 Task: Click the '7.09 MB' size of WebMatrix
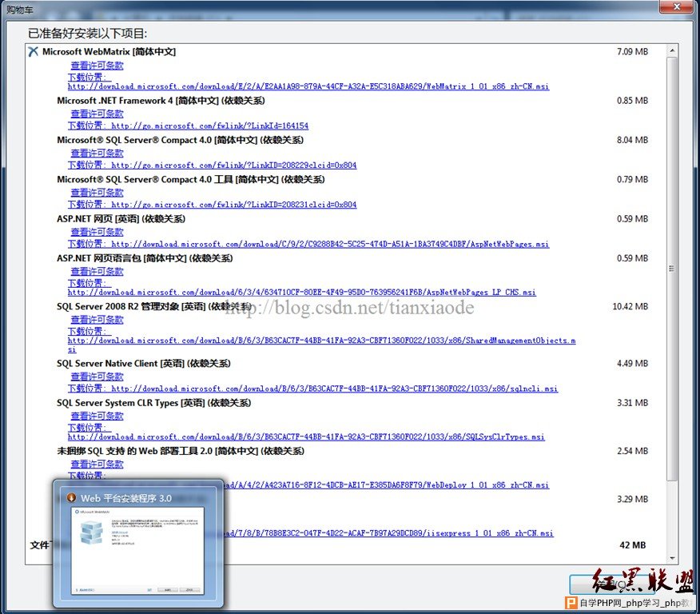(632, 51)
